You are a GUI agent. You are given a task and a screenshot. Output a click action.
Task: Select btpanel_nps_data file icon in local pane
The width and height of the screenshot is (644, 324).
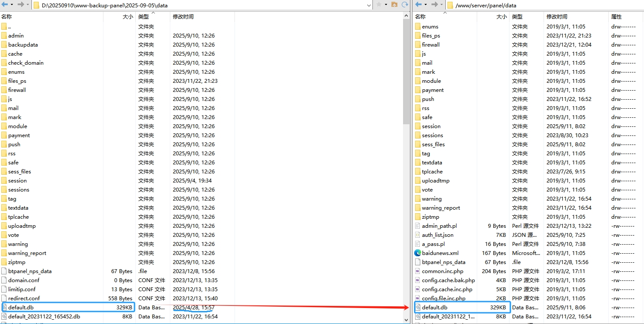tap(4, 271)
